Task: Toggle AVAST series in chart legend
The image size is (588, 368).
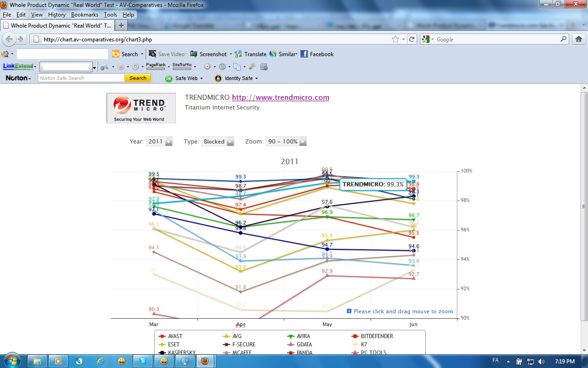Action: [x=171, y=336]
